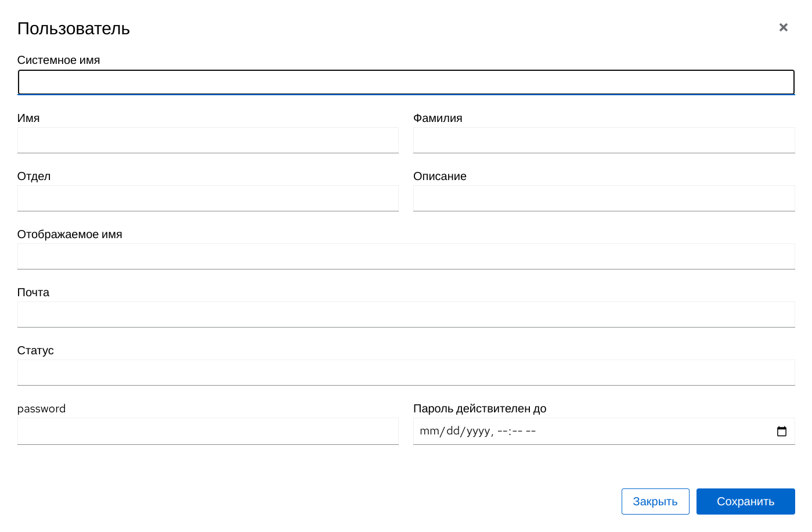Click the Отдел text field
This screenshot has height=532, width=812.
coord(208,199)
